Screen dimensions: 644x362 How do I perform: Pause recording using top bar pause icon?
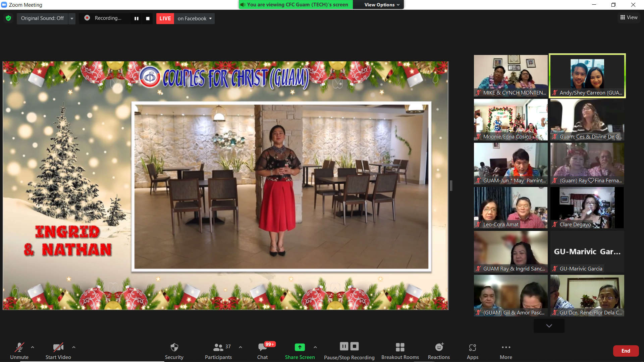coord(137,18)
